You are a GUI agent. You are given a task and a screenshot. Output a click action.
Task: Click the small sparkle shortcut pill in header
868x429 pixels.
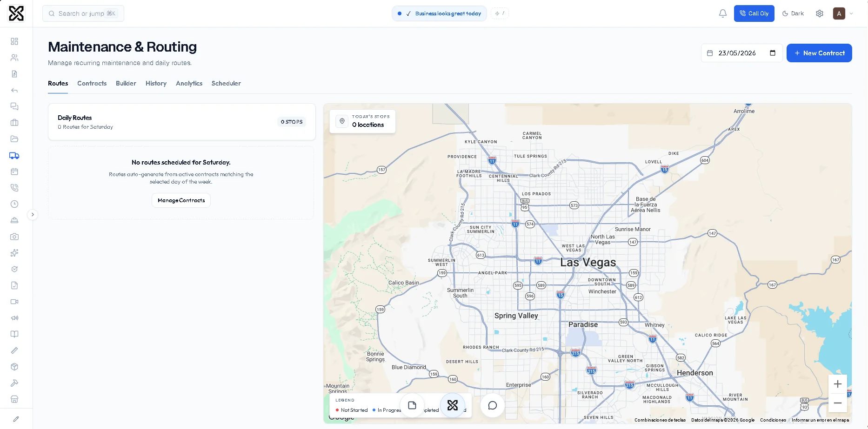pos(500,13)
